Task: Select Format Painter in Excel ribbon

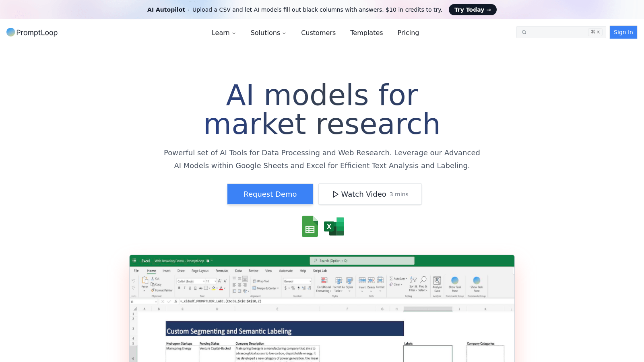Action: [x=162, y=290]
